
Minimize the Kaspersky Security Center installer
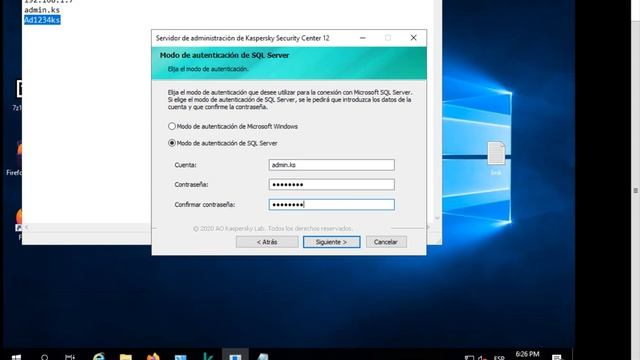(x=362, y=38)
